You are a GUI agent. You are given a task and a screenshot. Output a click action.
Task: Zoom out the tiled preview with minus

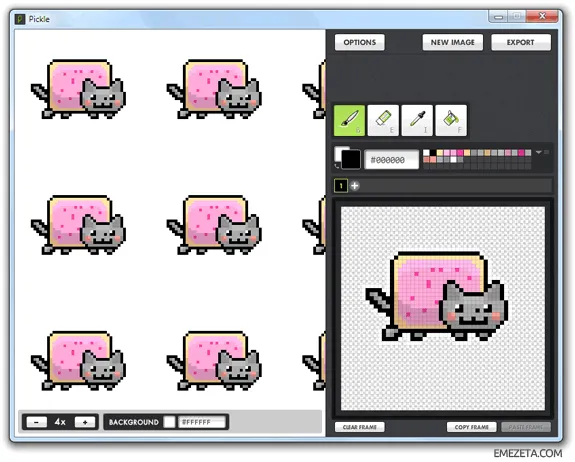click(36, 422)
